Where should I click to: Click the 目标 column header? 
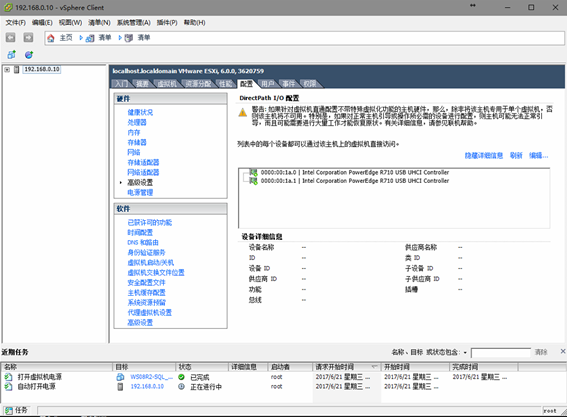click(x=144, y=367)
